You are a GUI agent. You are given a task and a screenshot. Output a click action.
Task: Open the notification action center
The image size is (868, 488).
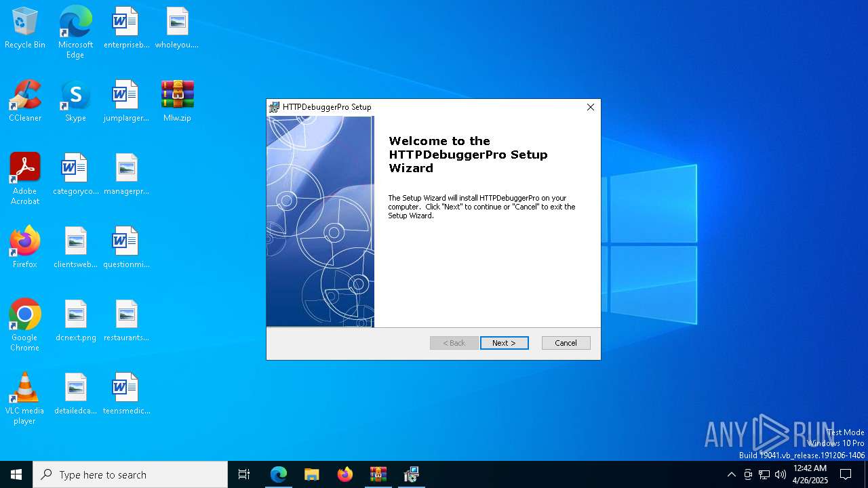(x=846, y=474)
